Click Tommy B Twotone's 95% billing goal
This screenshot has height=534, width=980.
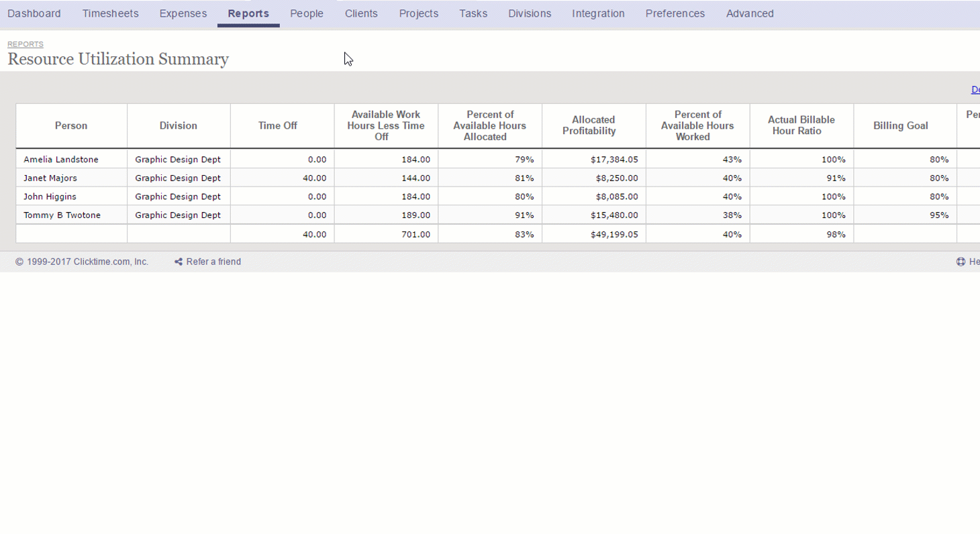[940, 215]
